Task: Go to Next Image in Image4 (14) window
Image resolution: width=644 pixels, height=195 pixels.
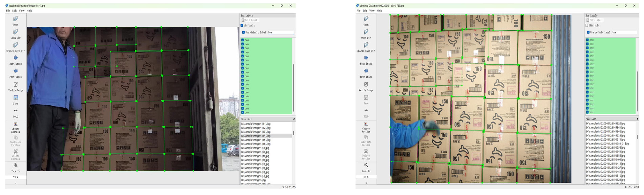Action: pos(15,58)
